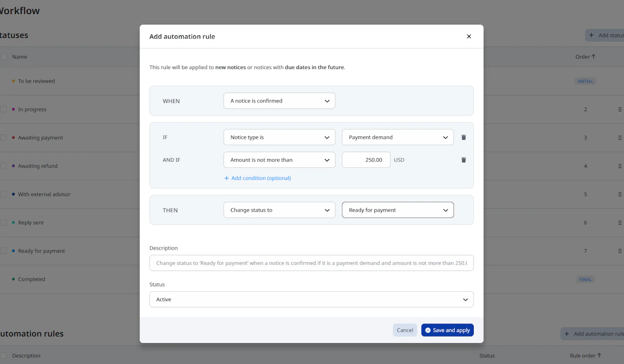Click the drag handle for Awaiting refund row

click(620, 166)
